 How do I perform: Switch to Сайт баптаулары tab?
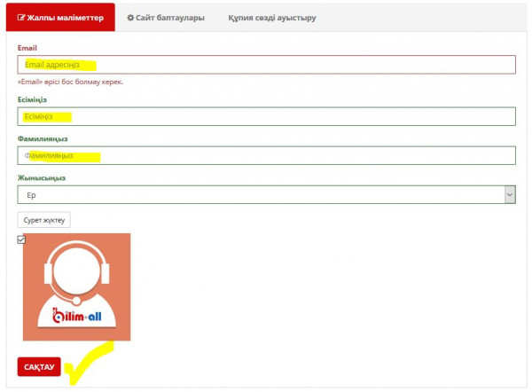coord(166,18)
